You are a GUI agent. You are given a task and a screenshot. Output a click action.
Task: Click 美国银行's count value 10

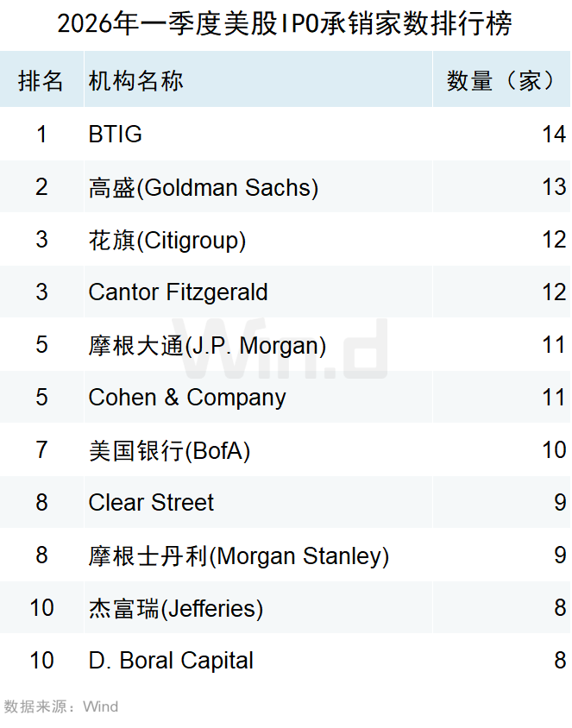tap(553, 451)
